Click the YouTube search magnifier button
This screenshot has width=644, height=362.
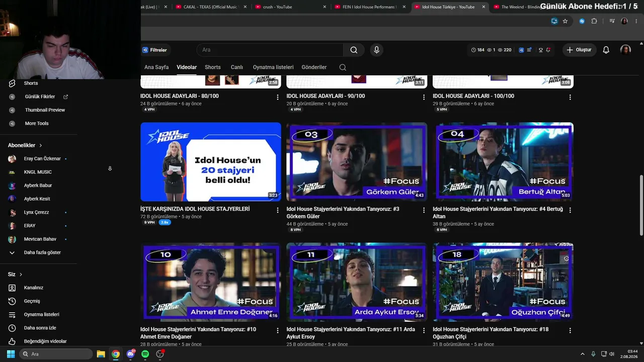point(354,50)
